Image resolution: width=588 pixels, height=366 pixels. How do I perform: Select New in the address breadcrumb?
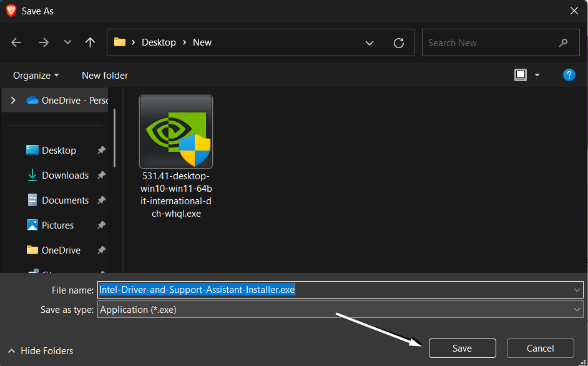pyautogui.click(x=202, y=42)
